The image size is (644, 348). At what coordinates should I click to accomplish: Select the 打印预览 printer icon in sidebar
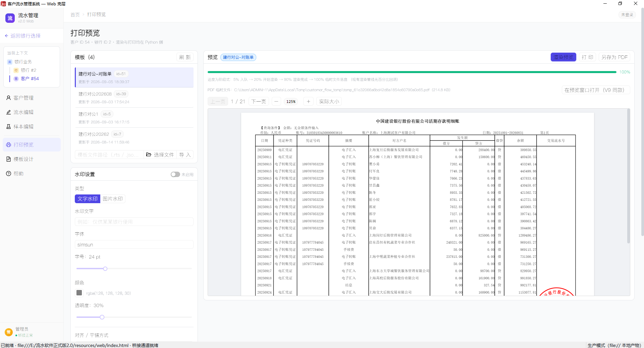(x=9, y=145)
